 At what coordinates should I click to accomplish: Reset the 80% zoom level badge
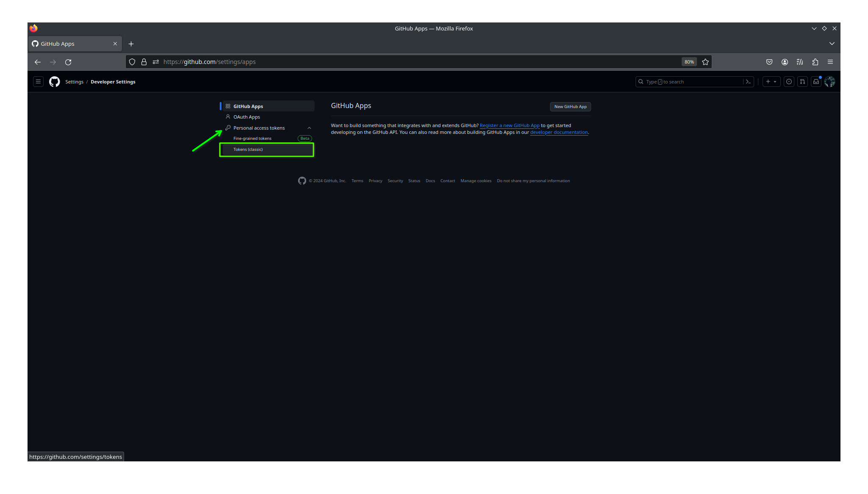[689, 62]
